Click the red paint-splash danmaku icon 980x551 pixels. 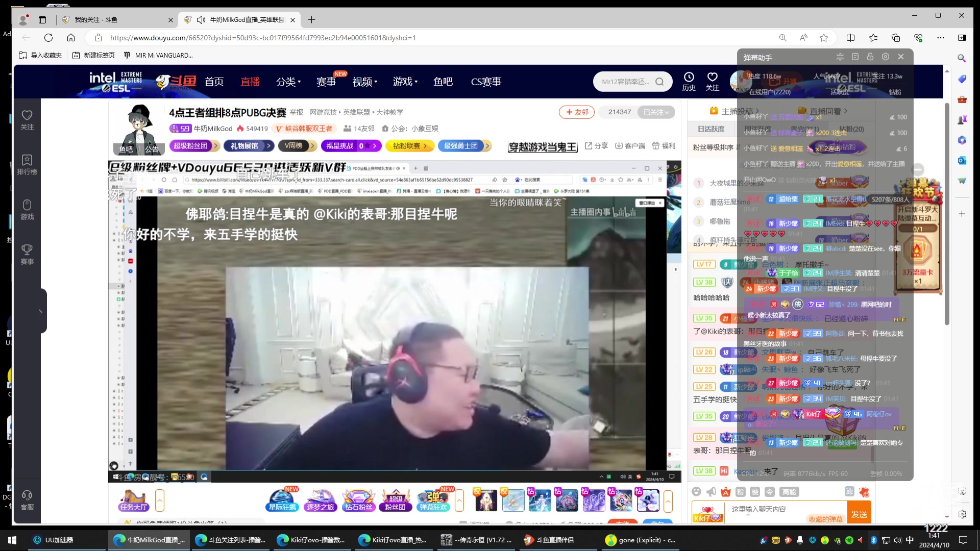pyautogui.click(x=864, y=492)
